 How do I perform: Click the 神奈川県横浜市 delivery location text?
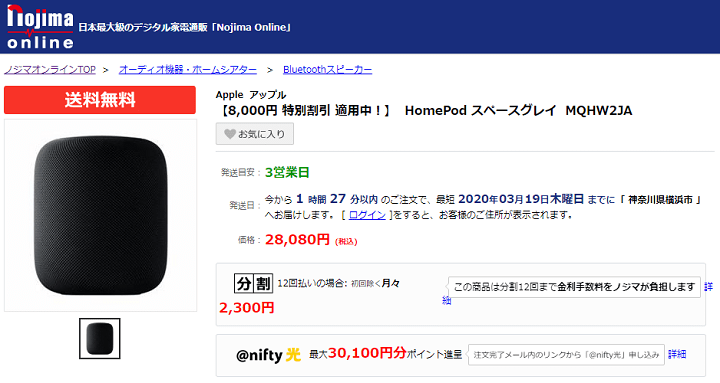coord(660,200)
